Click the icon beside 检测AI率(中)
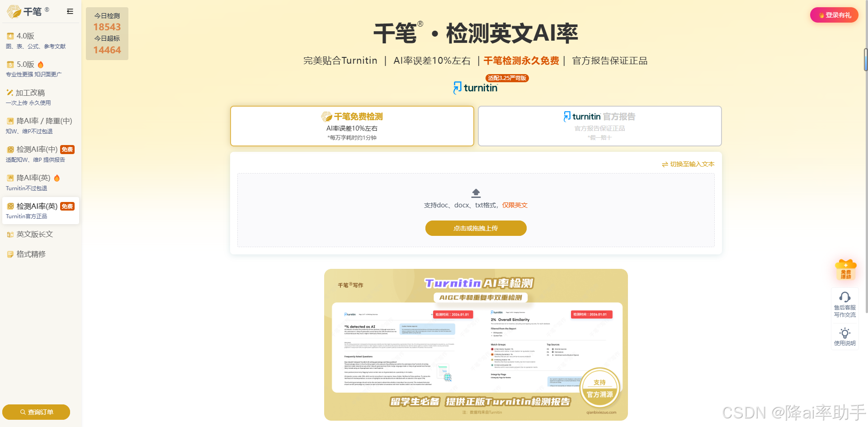Image resolution: width=868 pixels, height=427 pixels. click(10, 150)
